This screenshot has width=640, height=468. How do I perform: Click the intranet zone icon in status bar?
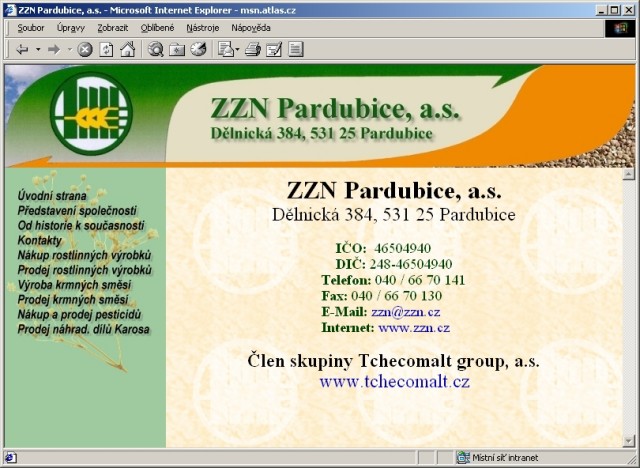[463, 457]
